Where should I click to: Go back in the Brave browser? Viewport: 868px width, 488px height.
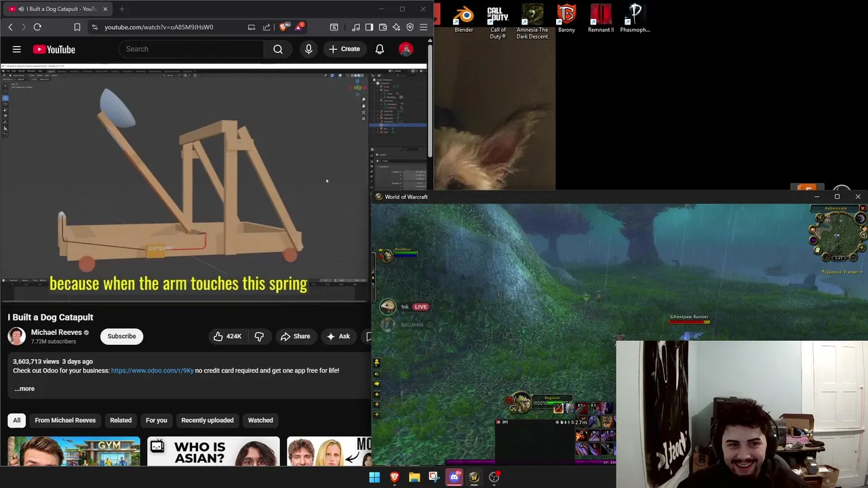click(x=10, y=27)
